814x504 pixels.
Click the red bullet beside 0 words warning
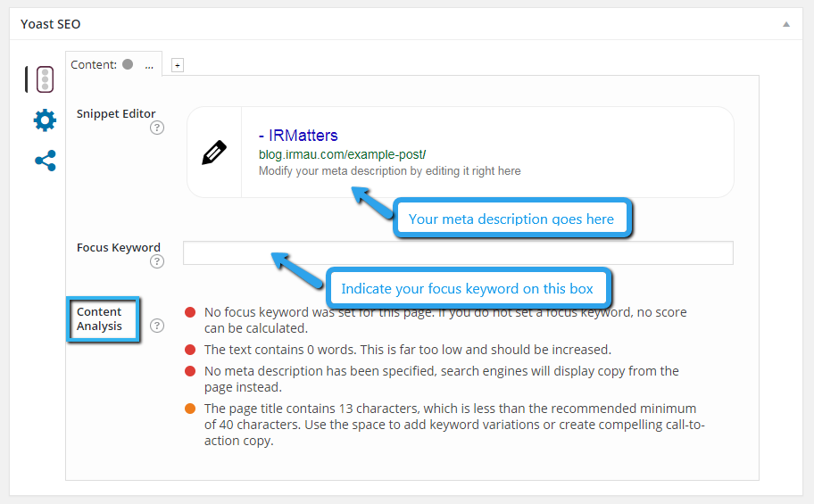pos(190,350)
